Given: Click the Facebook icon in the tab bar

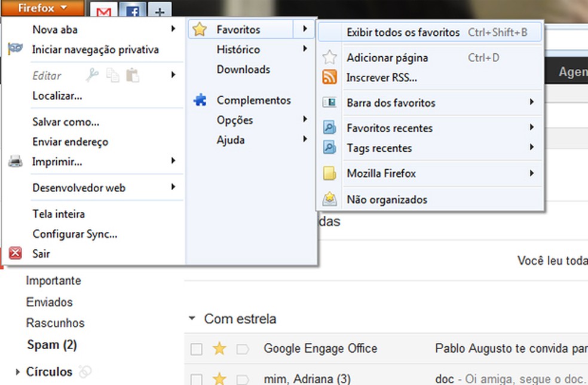Looking at the screenshot, I should (x=132, y=10).
